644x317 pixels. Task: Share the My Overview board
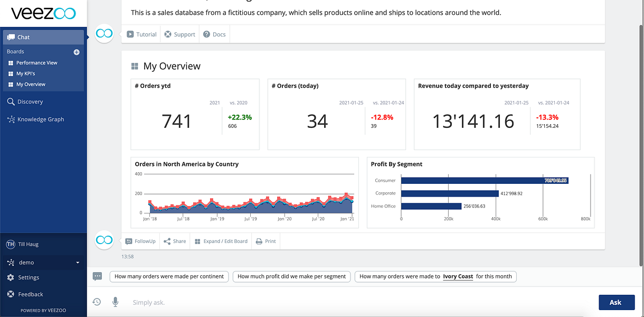click(x=174, y=241)
